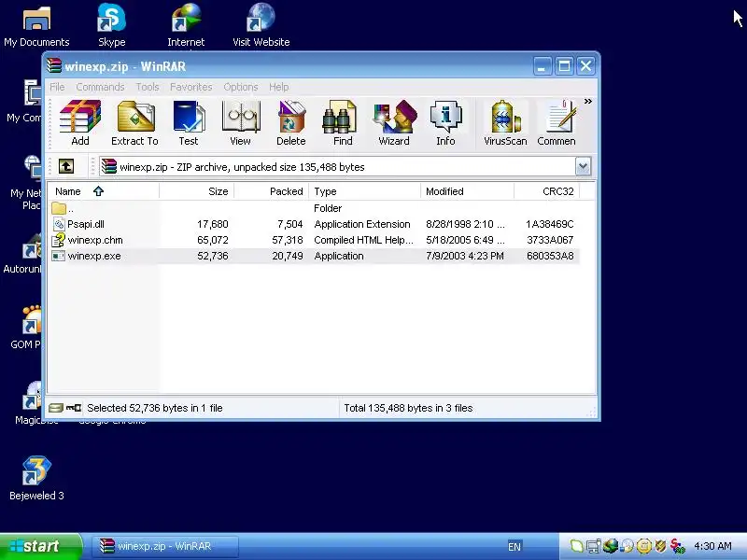Image resolution: width=747 pixels, height=560 pixels.
Task: Click the drive icon in status bar
Action: point(56,408)
